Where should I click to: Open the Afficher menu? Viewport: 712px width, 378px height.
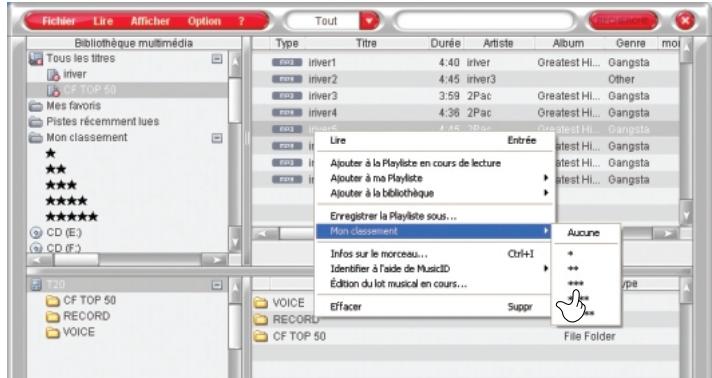(x=150, y=21)
